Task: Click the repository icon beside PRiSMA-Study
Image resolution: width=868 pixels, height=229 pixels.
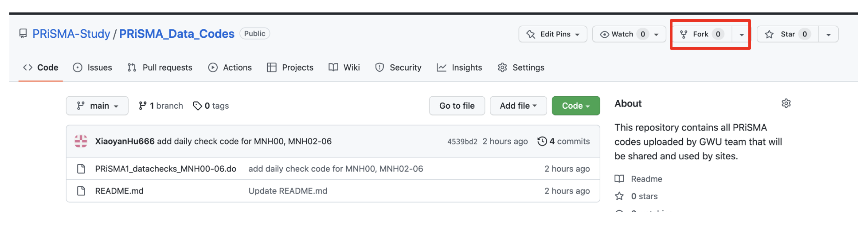Action: [23, 34]
